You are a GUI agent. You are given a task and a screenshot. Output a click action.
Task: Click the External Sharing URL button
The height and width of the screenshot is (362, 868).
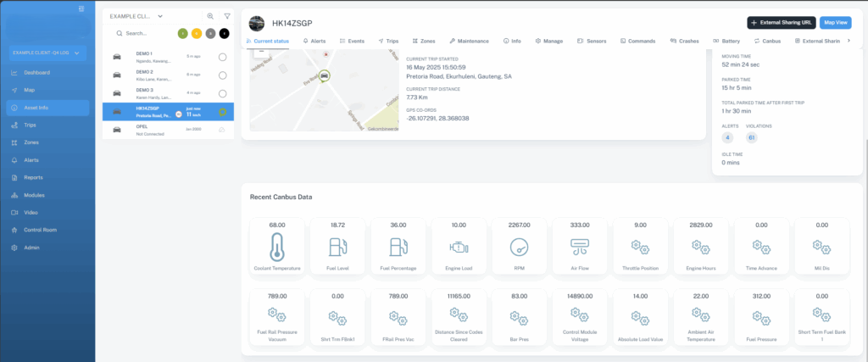(x=781, y=23)
